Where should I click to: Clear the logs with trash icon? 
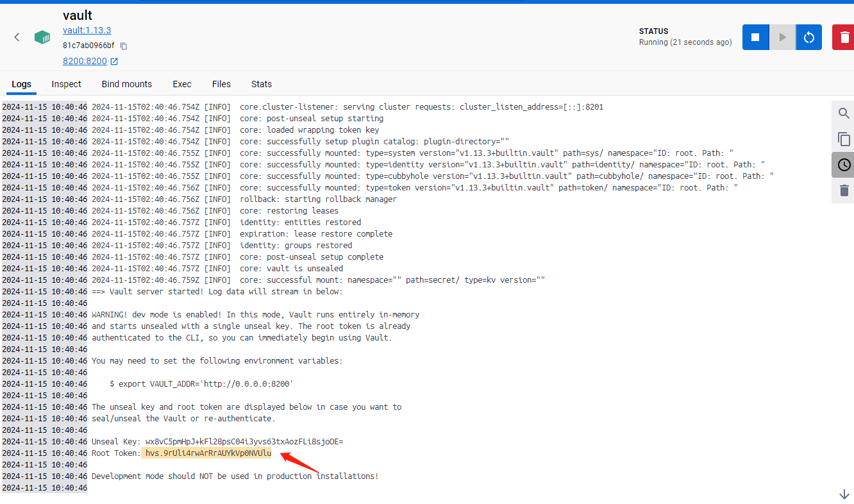[844, 190]
